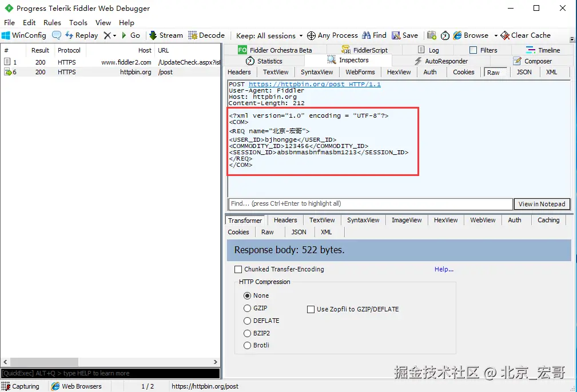Switch to request WebForms tab
The height and width of the screenshot is (392, 577).
tap(360, 72)
